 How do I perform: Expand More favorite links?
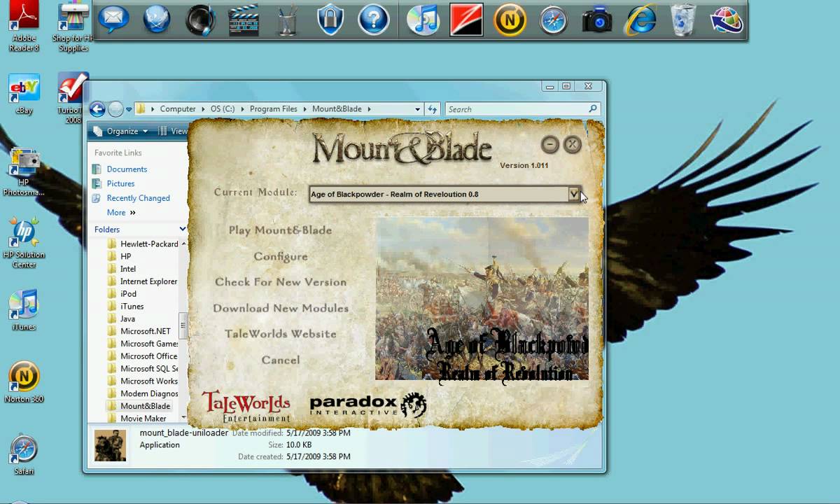pyautogui.click(x=121, y=213)
